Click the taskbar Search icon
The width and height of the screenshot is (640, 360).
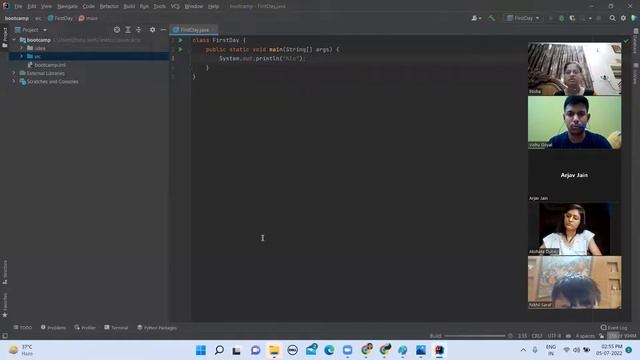(x=219, y=350)
